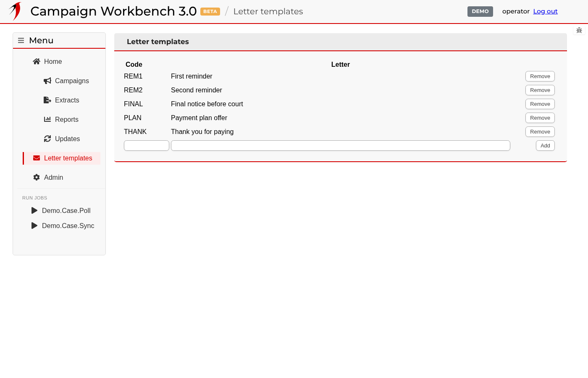The width and height of the screenshot is (588, 378).
Task: Remove the REM2 Second reminder template
Action: [x=540, y=90]
